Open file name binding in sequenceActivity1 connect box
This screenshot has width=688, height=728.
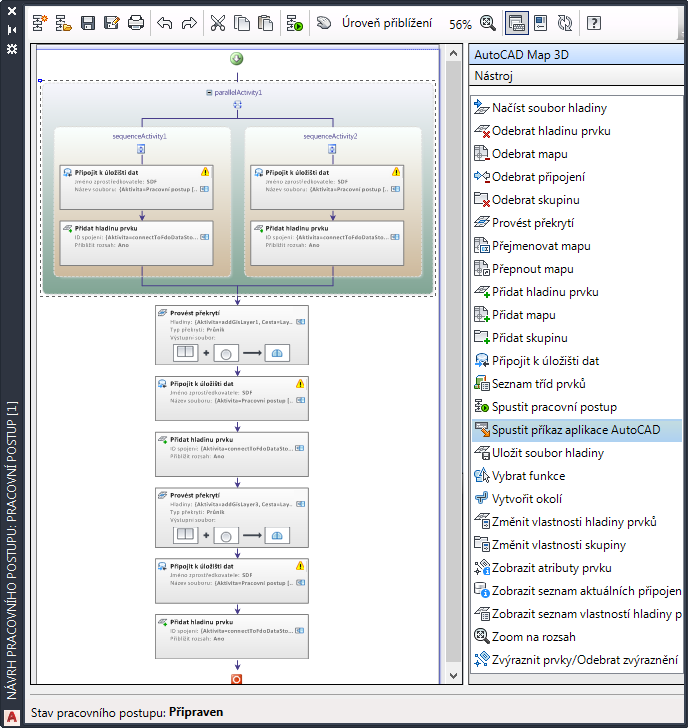click(204, 189)
